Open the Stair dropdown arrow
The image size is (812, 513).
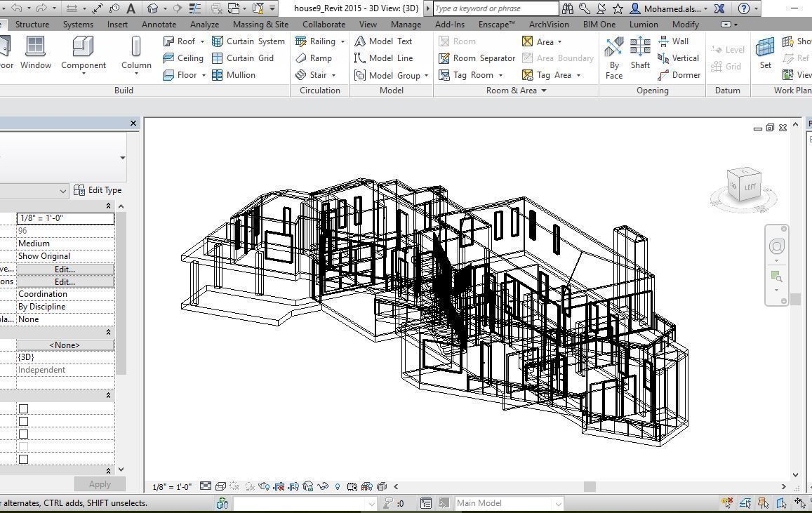(333, 76)
